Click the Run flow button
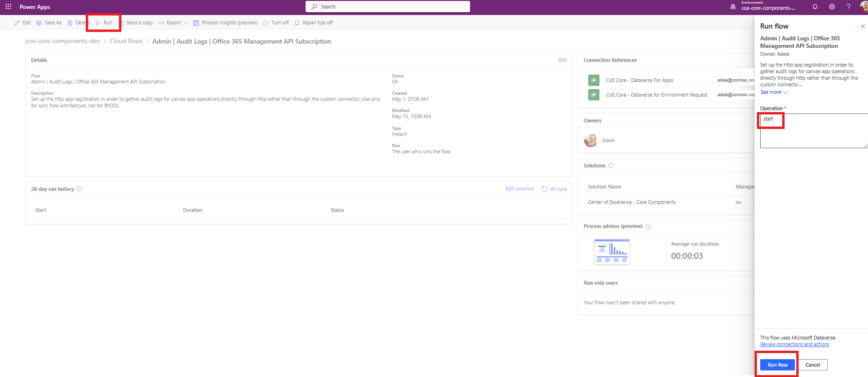 click(x=778, y=365)
